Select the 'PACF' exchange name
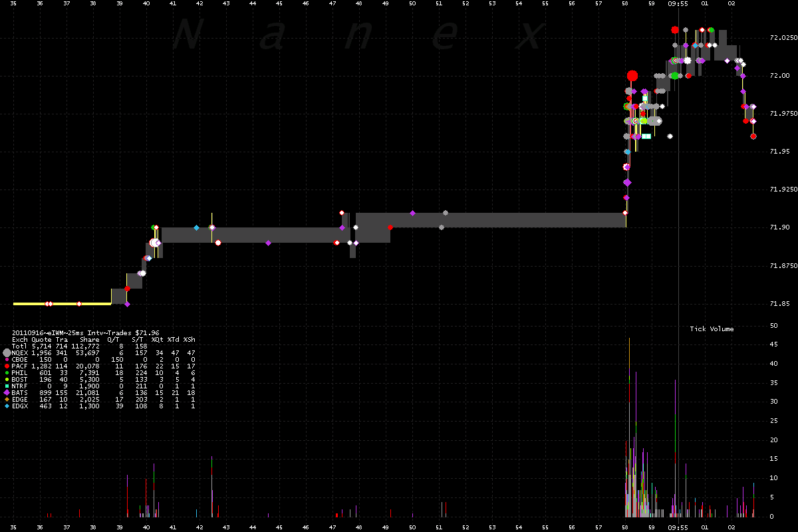Image resolution: width=798 pixels, height=532 pixels. point(20,366)
